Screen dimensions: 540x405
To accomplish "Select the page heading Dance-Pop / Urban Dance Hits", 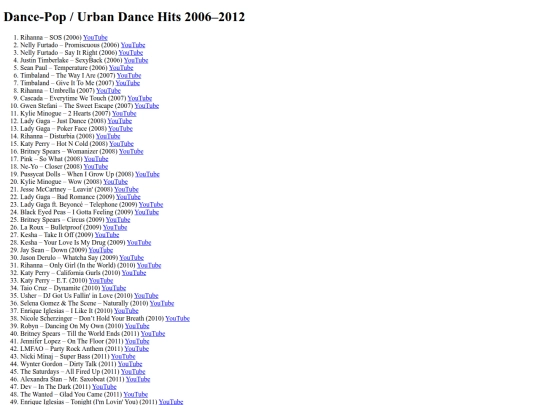I will pyautogui.click(x=124, y=17).
